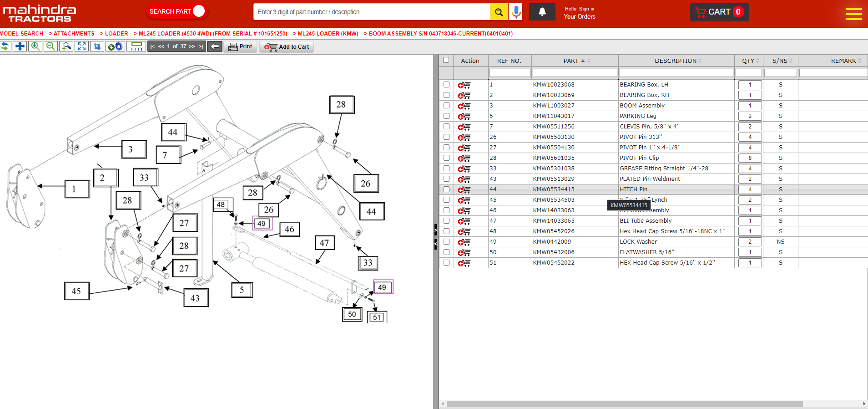Open ML245 LOADER (KMW) breadcrumb
The height and width of the screenshot is (409, 868).
pos(328,34)
